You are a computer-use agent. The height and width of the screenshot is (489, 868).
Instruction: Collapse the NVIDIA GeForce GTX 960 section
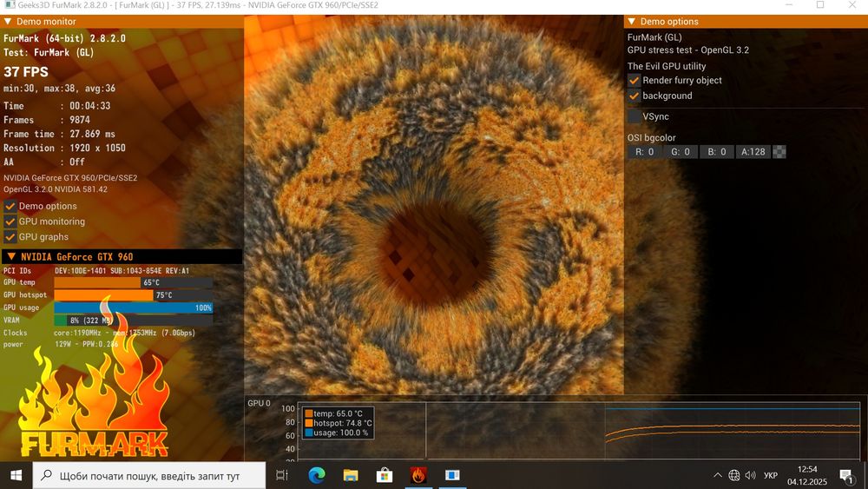click(11, 256)
